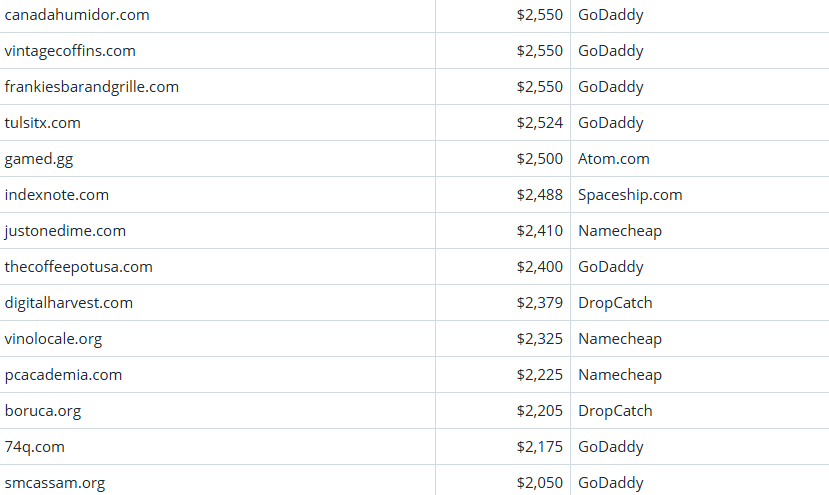Click the vinolocale.org domain
The width and height of the screenshot is (829, 495).
coord(53,339)
